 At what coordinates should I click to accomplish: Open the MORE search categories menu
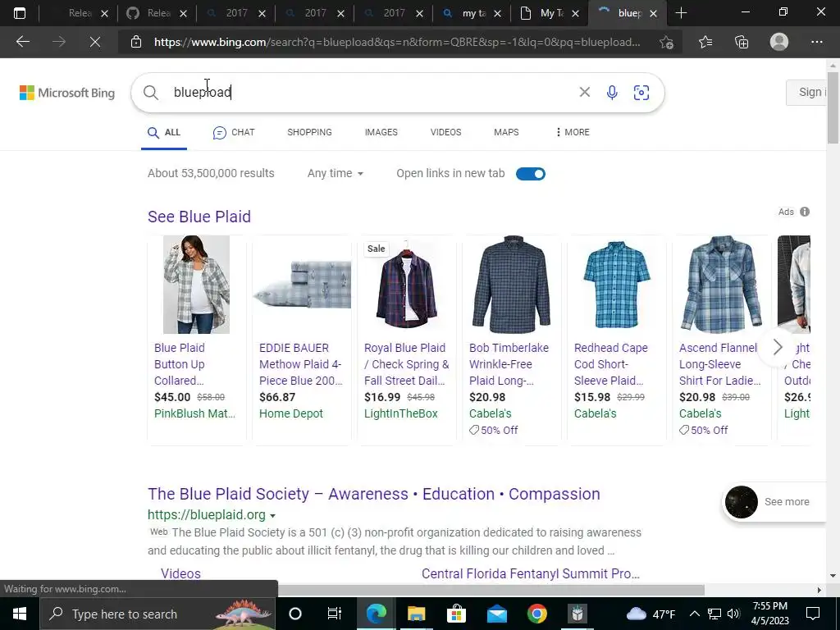coord(573,132)
